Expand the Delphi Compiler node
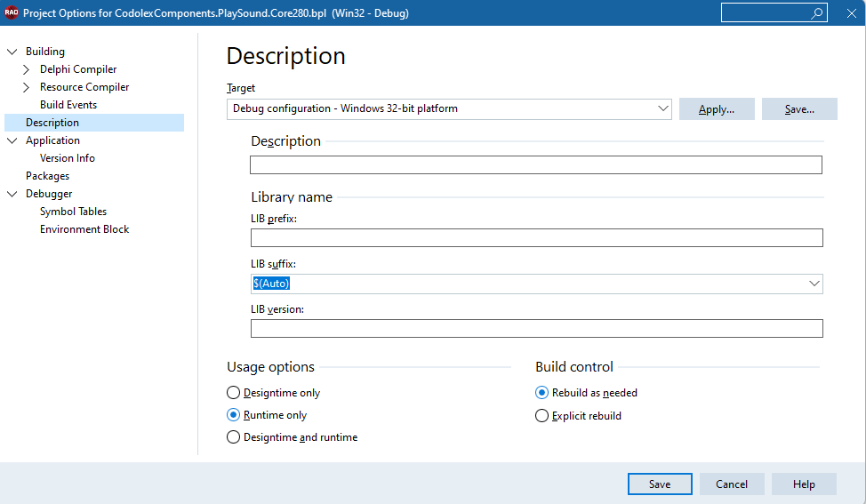 click(x=26, y=69)
